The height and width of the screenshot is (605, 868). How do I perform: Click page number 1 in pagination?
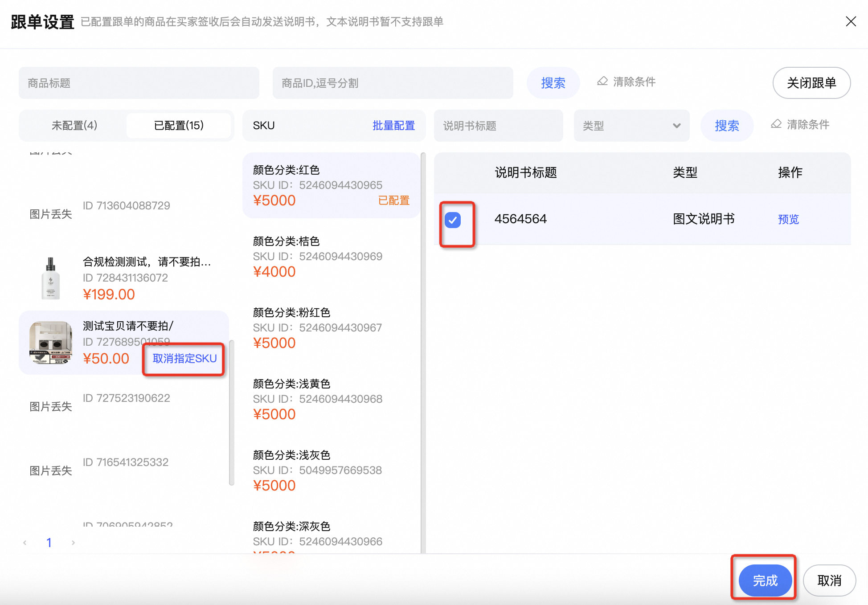click(x=49, y=542)
